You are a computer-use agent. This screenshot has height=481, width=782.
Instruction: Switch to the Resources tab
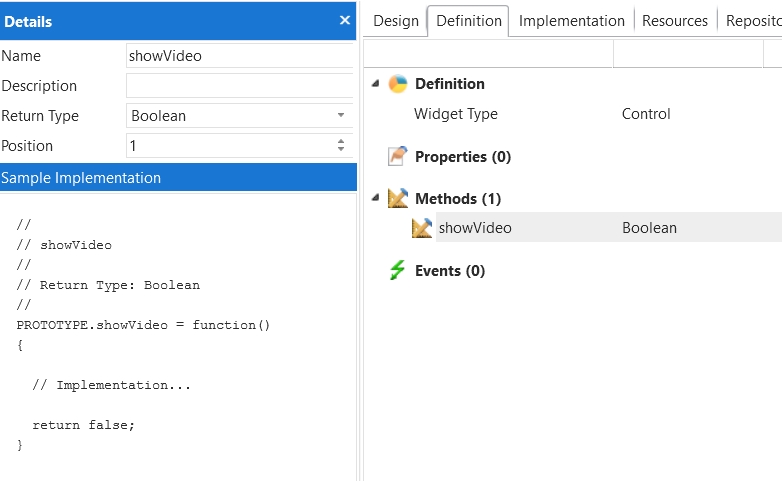tap(674, 21)
